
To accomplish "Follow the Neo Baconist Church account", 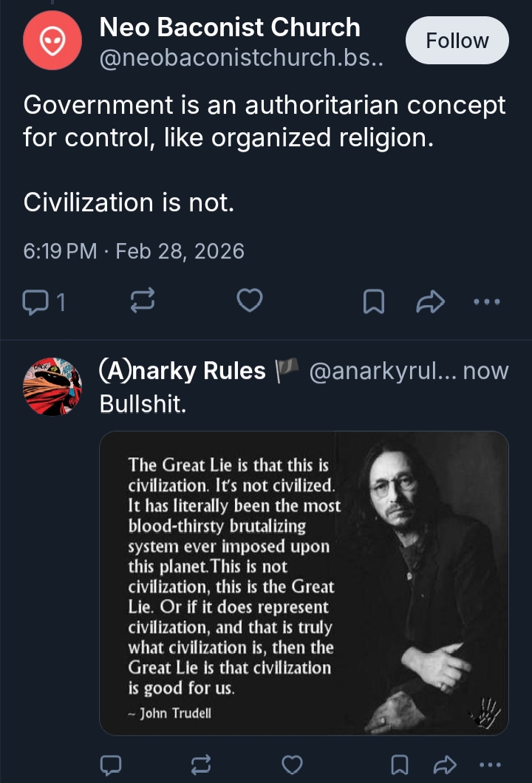I will [x=457, y=41].
